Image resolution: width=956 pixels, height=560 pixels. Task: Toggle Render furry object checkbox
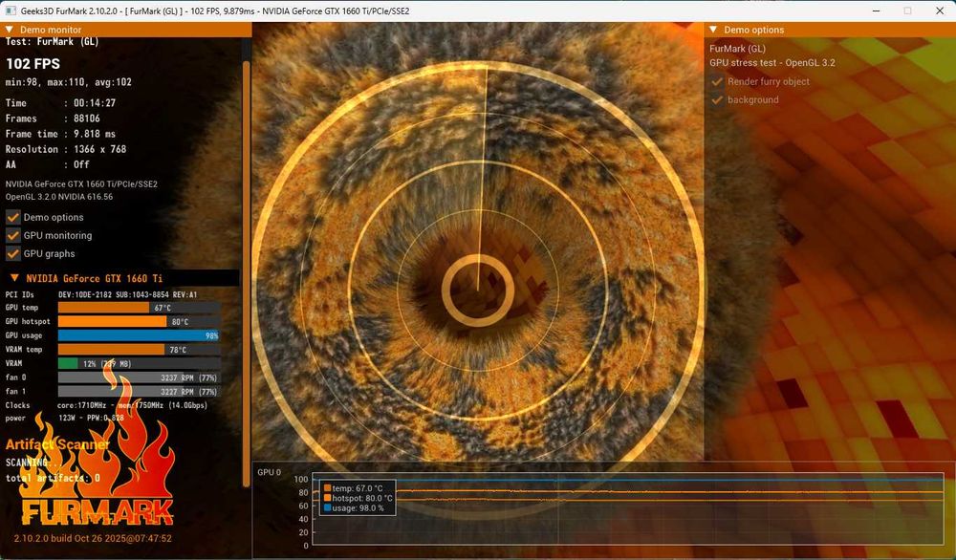(717, 81)
